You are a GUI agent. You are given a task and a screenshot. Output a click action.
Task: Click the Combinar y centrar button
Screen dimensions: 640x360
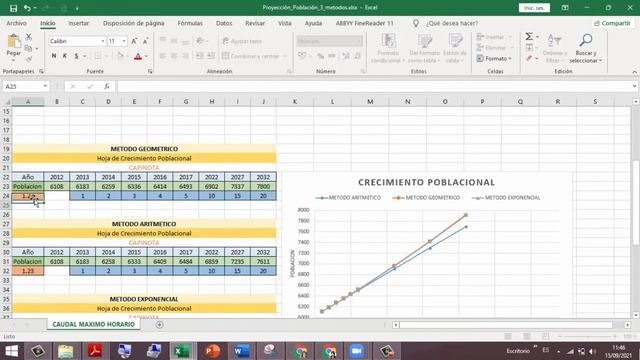pyautogui.click(x=251, y=56)
